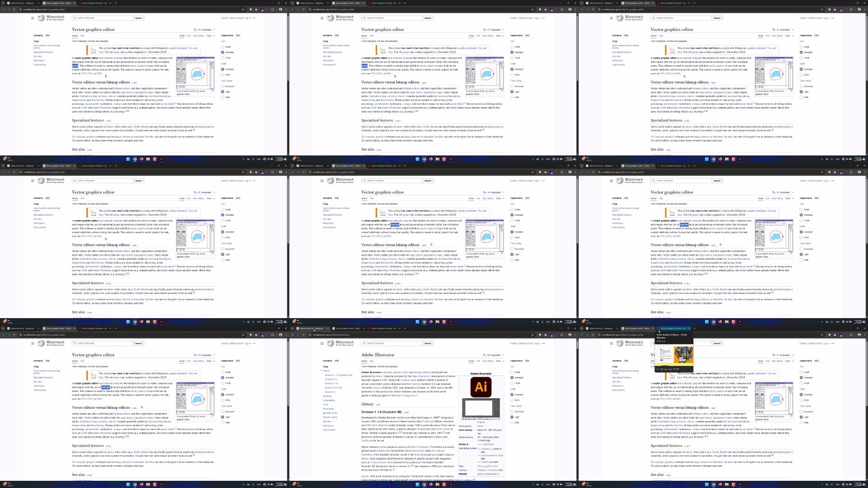Click the Ai taskbar icon below the Illustrator article
The height and width of the screenshot is (488, 868).
tap(451, 484)
